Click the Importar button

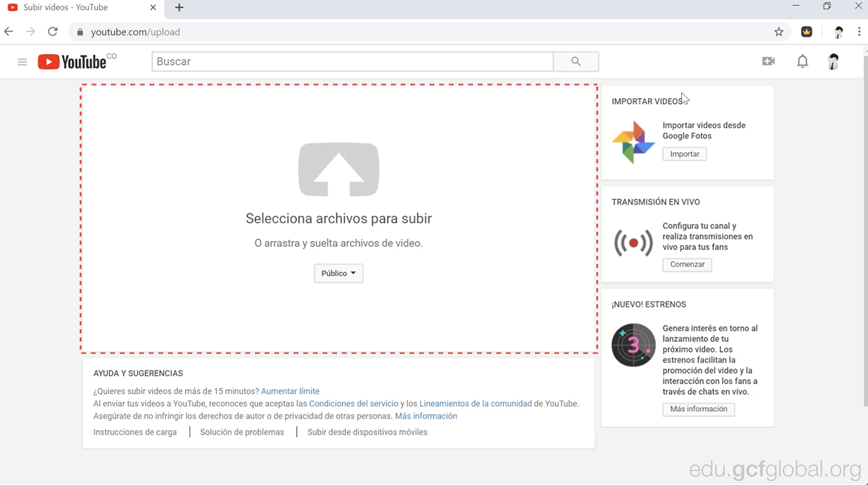tap(684, 154)
